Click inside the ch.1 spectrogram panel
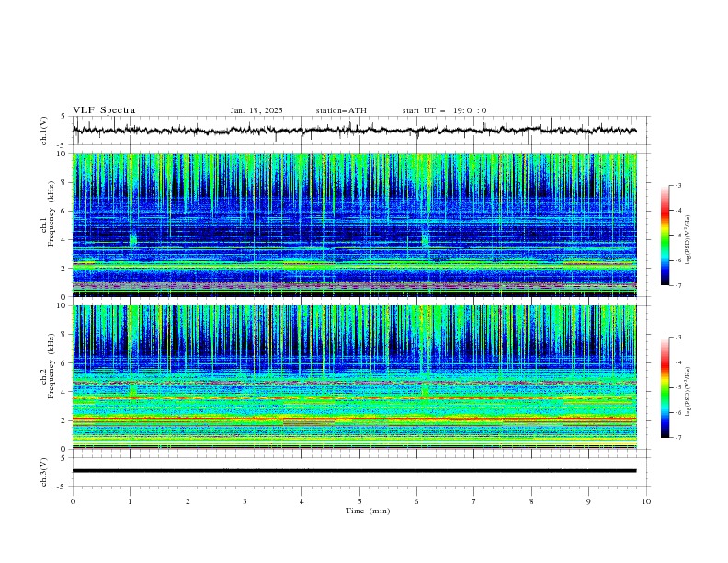The height and width of the screenshot is (563, 728). tap(354, 224)
